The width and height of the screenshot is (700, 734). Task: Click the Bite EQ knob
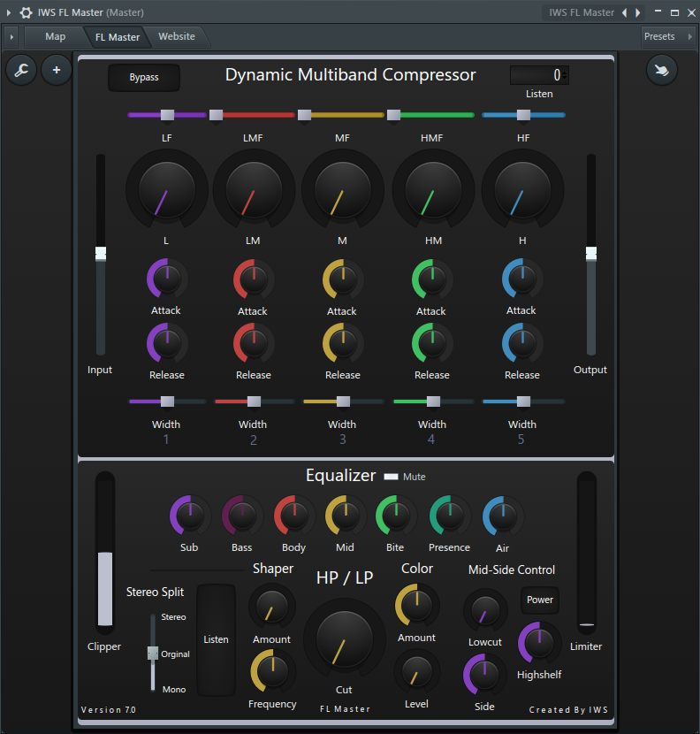point(396,516)
